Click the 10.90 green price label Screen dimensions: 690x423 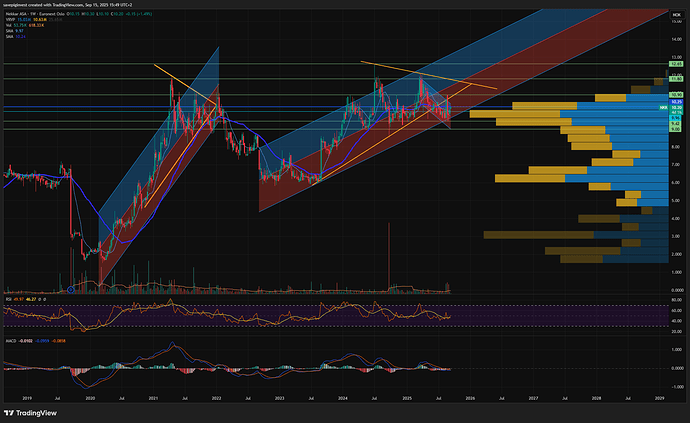(676, 95)
